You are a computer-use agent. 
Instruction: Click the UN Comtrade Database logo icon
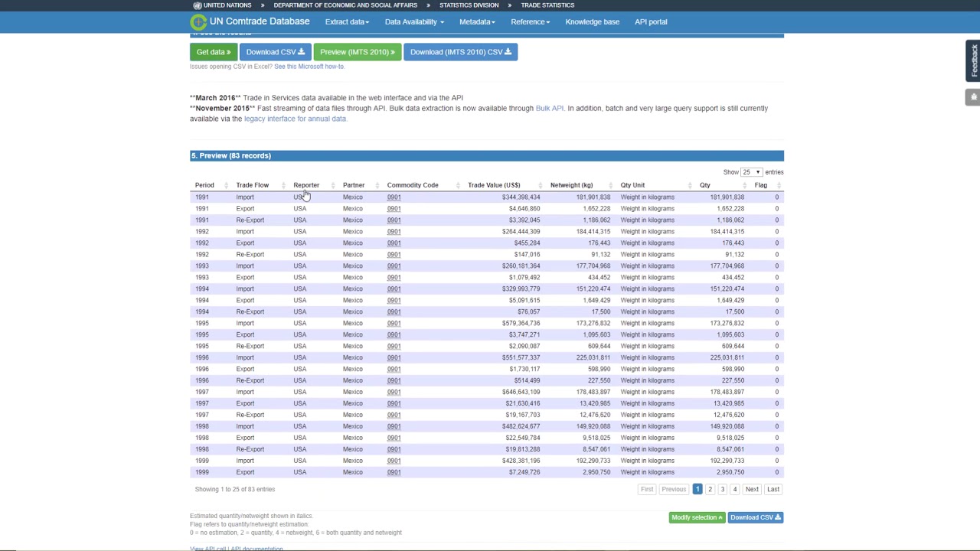[x=199, y=21]
